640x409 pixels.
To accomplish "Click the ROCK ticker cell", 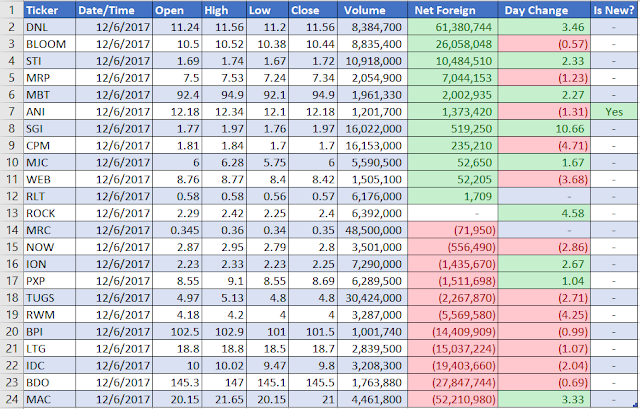I will 49,213.
